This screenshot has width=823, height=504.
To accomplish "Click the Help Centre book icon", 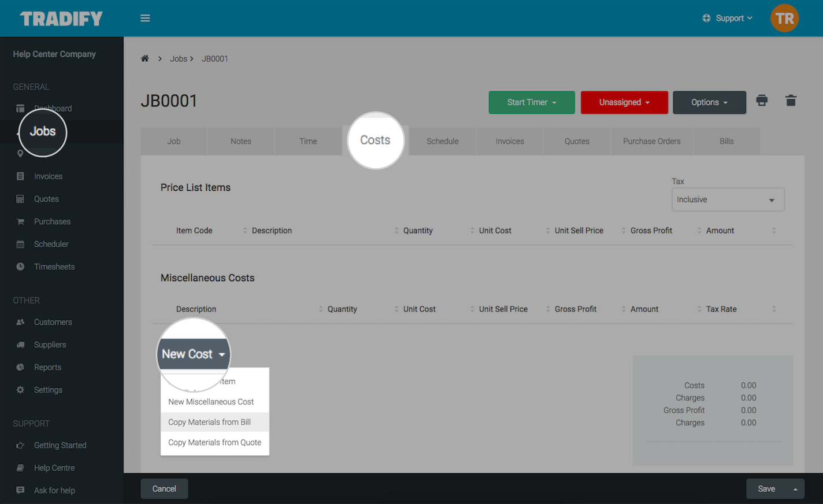I will click(x=20, y=468).
